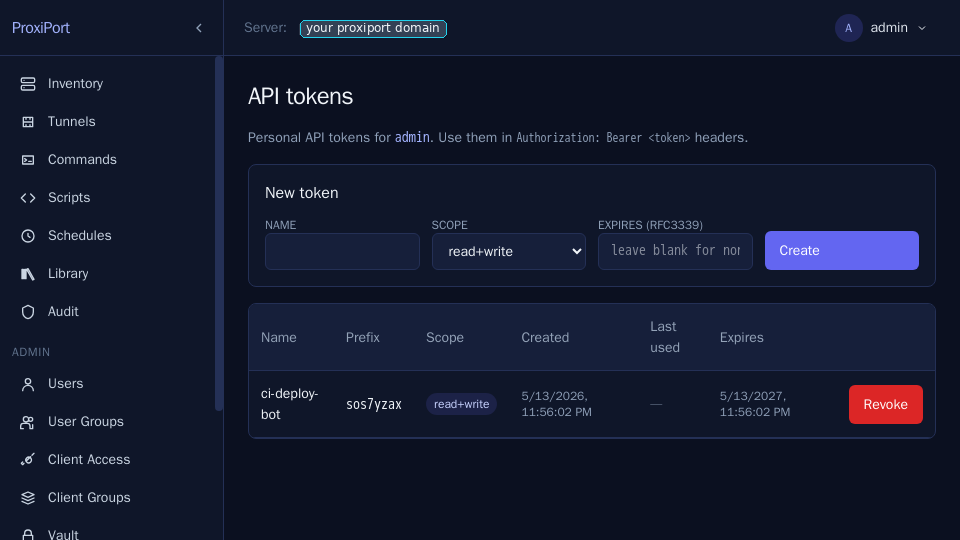Revoke the ci-deploy-bot token
This screenshot has height=540, width=960.
click(885, 404)
